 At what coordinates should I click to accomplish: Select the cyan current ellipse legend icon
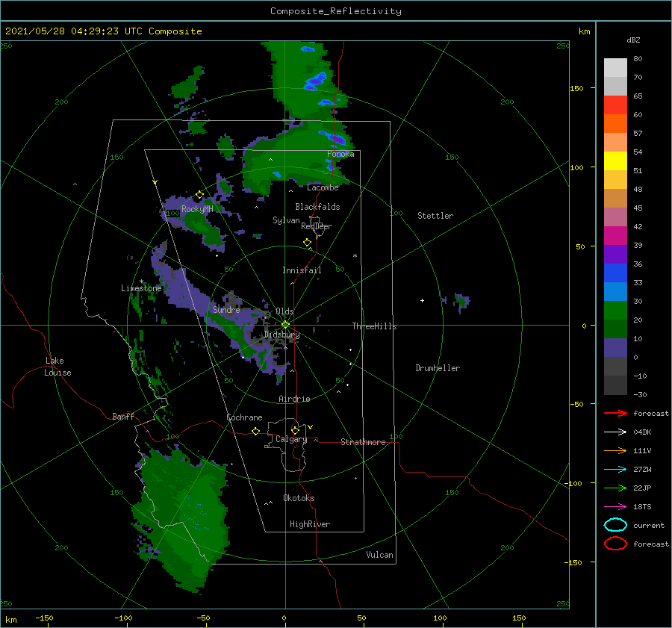615,525
